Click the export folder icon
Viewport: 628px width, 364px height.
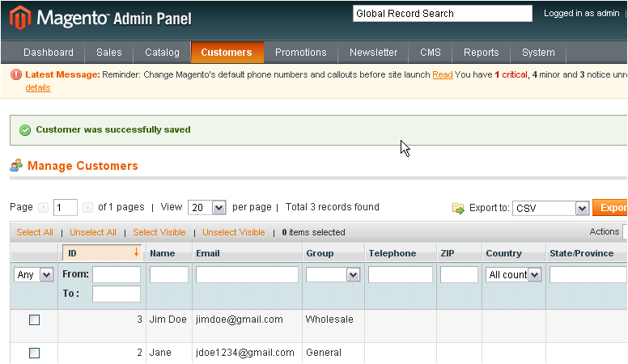[x=458, y=208]
